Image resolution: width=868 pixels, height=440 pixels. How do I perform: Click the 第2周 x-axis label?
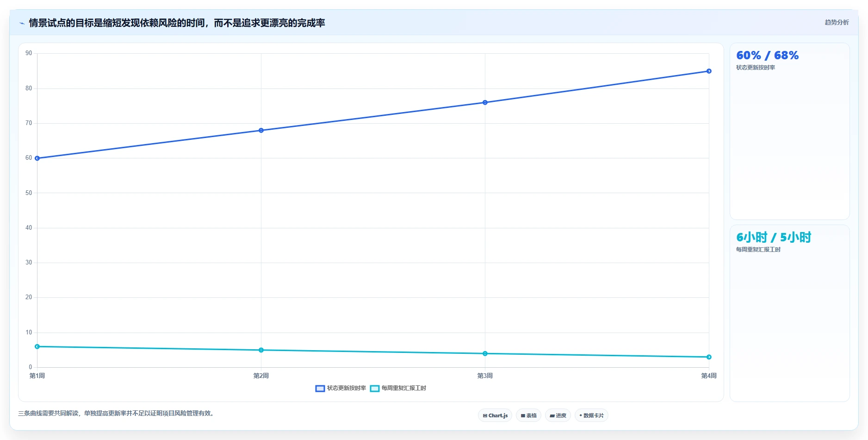(261, 376)
